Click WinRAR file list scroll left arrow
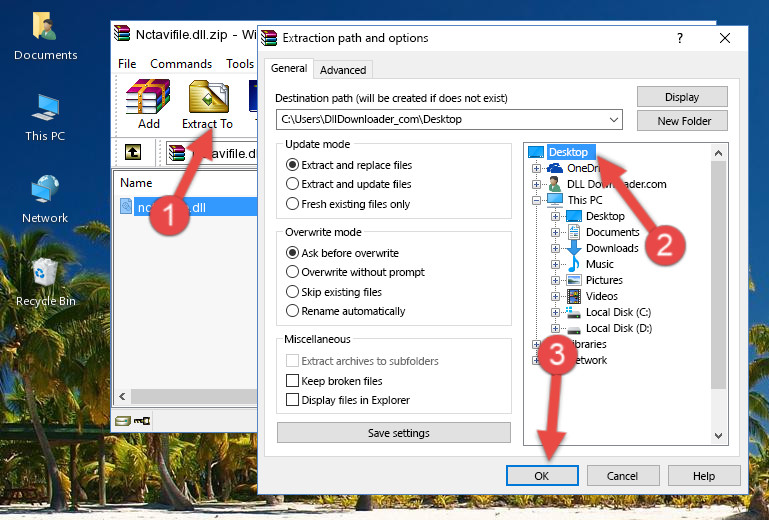 coord(123,396)
